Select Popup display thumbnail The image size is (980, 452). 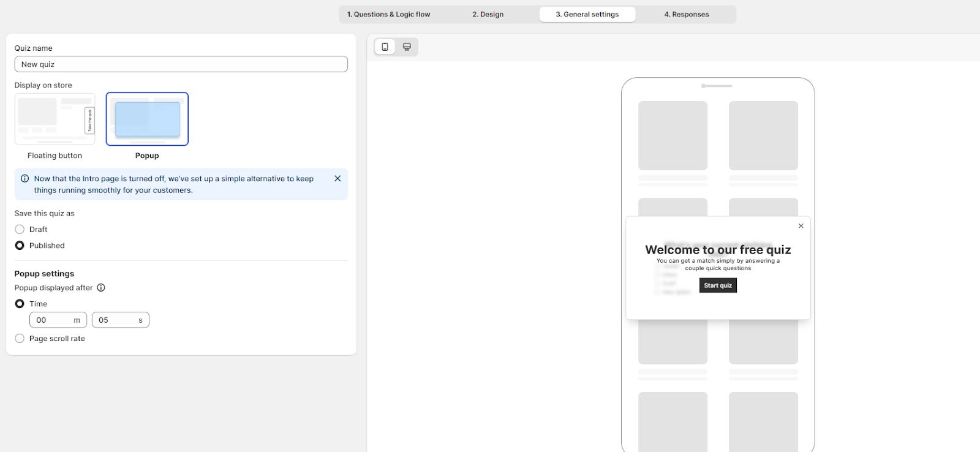pos(147,119)
